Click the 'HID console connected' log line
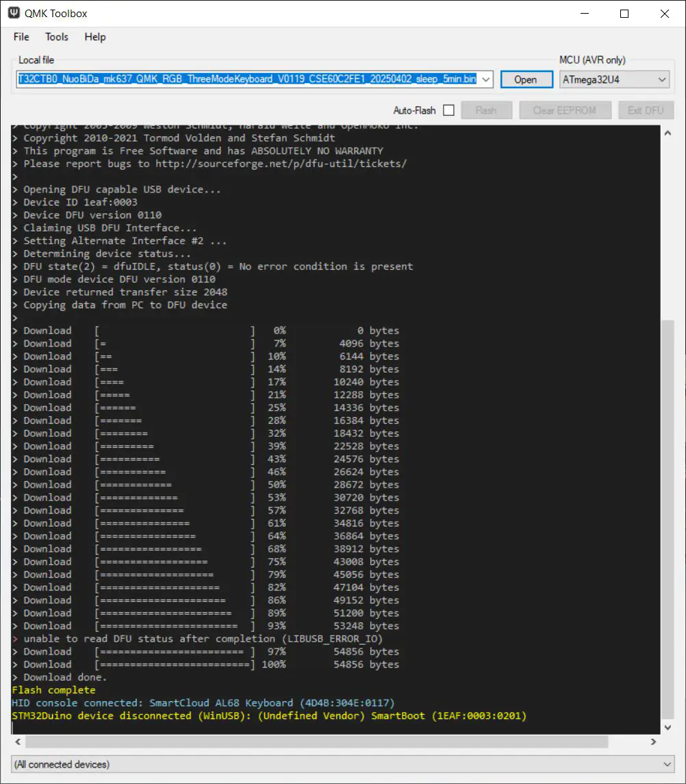 coord(203,703)
